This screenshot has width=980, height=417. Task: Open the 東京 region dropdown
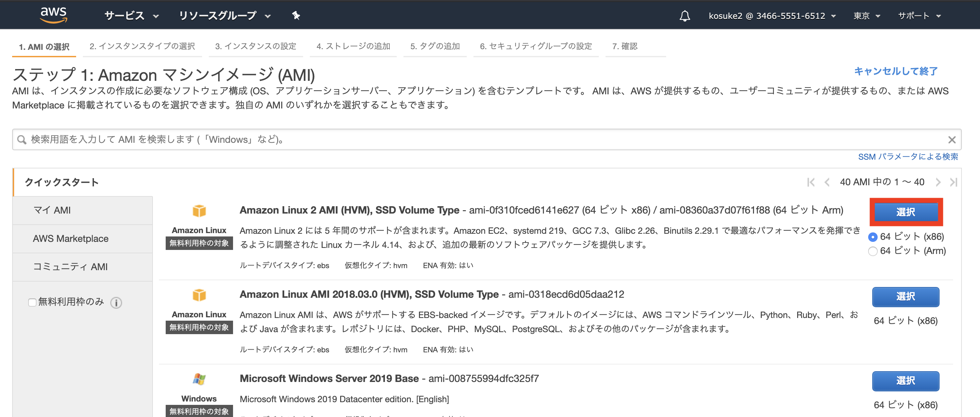pyautogui.click(x=867, y=15)
